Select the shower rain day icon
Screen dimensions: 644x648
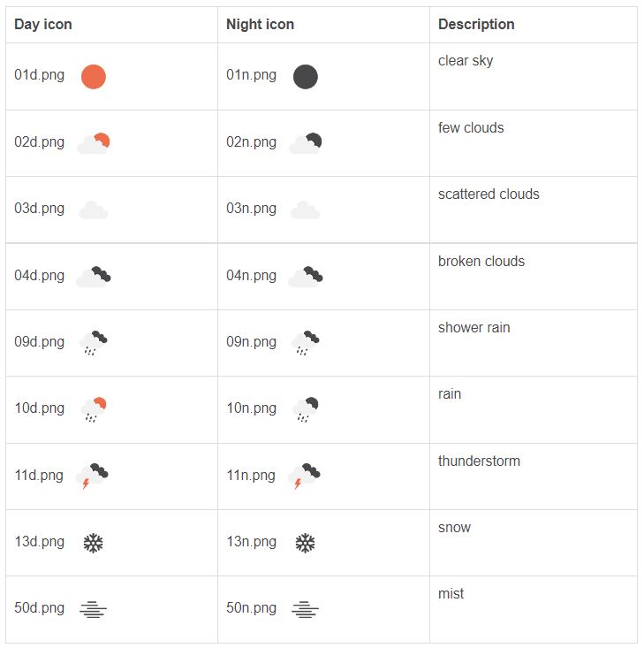(x=94, y=343)
